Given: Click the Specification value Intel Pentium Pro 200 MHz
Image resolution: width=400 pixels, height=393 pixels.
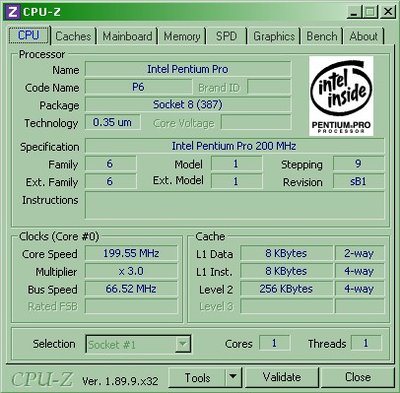Looking at the screenshot, I should click(234, 146).
